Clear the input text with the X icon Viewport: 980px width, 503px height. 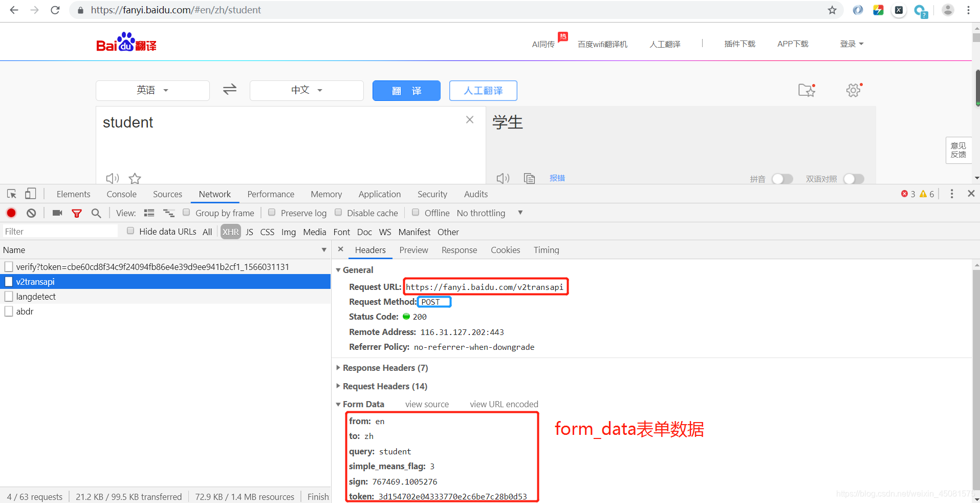pos(470,119)
